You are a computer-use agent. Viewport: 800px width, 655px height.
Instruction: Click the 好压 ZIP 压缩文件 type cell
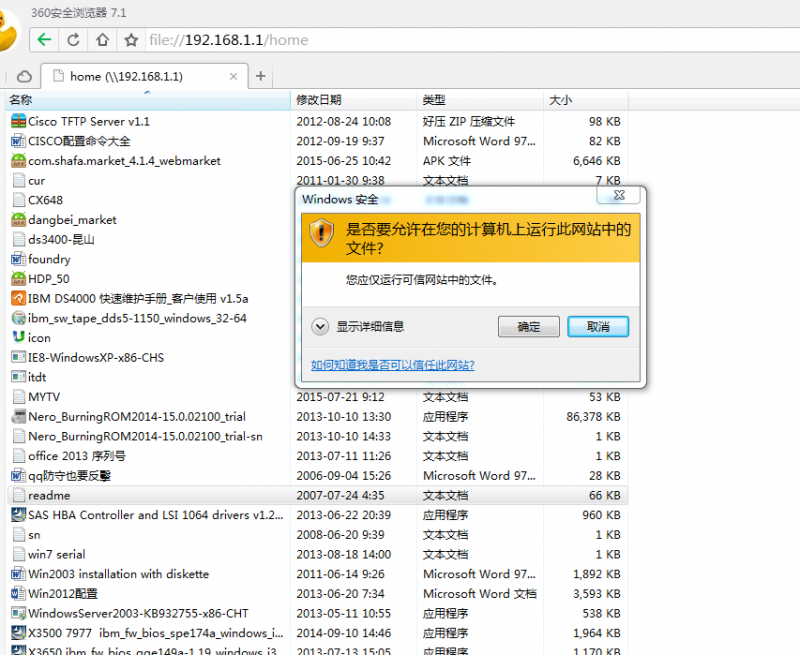coord(469,121)
